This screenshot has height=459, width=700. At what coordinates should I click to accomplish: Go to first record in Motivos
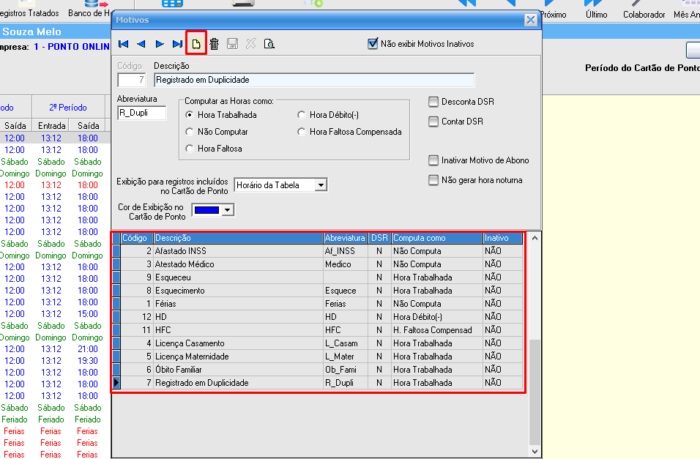point(123,44)
